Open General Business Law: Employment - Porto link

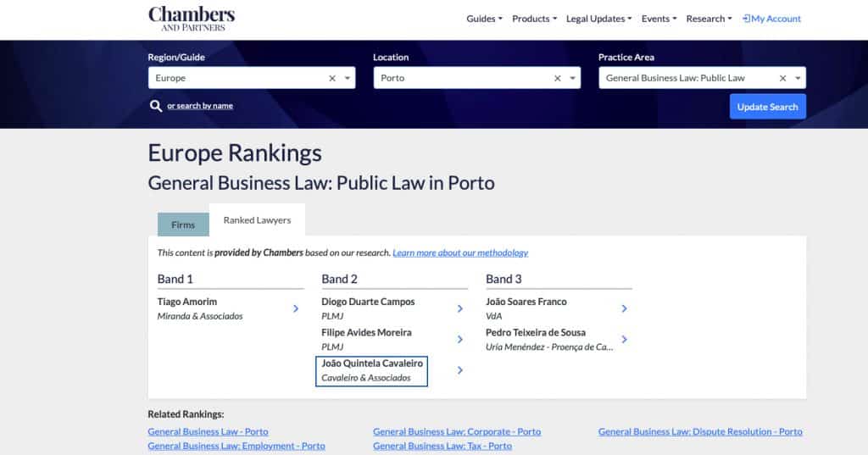point(236,446)
